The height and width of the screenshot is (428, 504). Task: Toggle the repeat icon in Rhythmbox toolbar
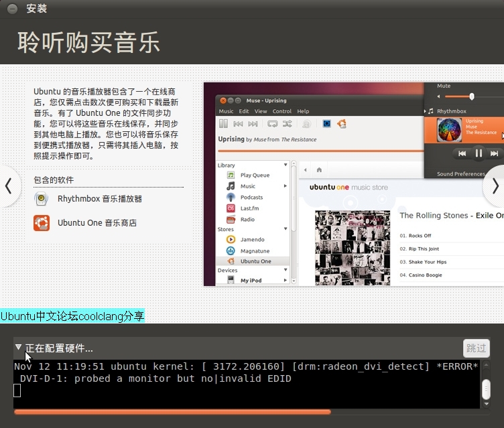point(273,124)
